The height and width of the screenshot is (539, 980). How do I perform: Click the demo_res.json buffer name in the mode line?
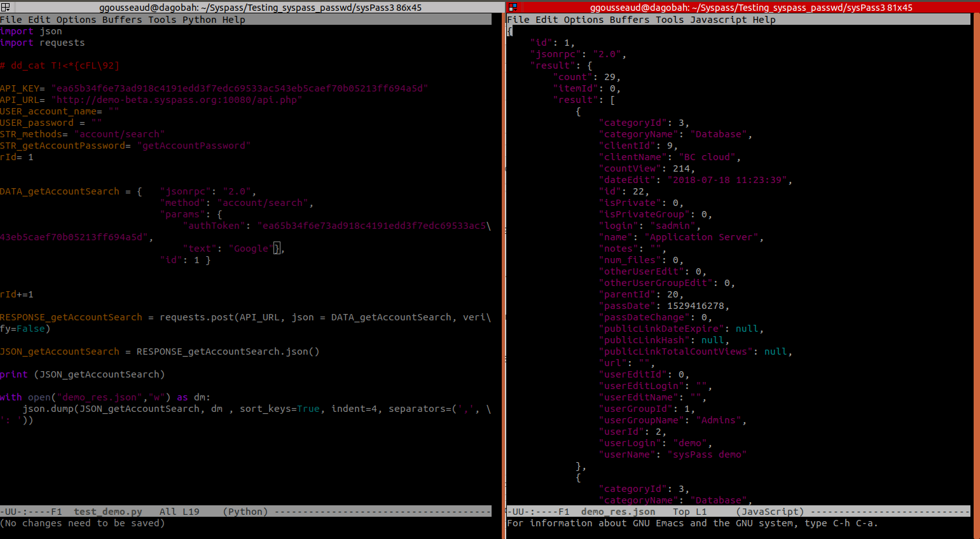(x=618, y=512)
